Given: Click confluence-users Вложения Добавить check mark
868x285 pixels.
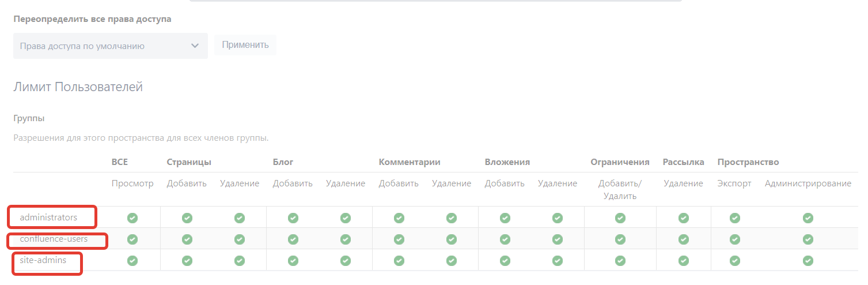Looking at the screenshot, I should click(505, 239).
